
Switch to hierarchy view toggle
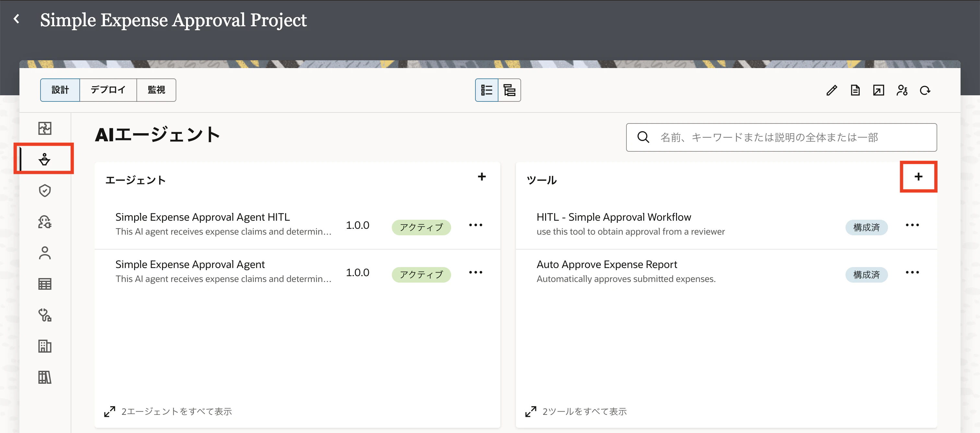coord(509,90)
